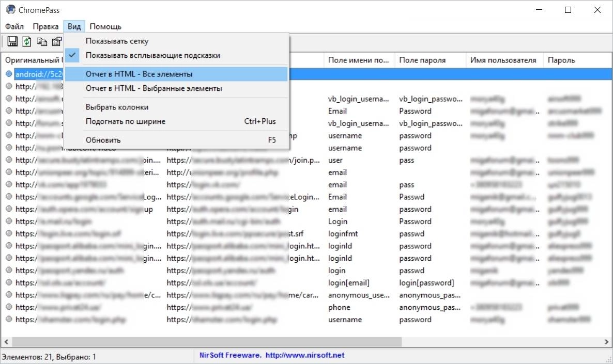The image size is (613, 364).
Task: Click the 'loginfmt' cell
Action: coord(343,233)
